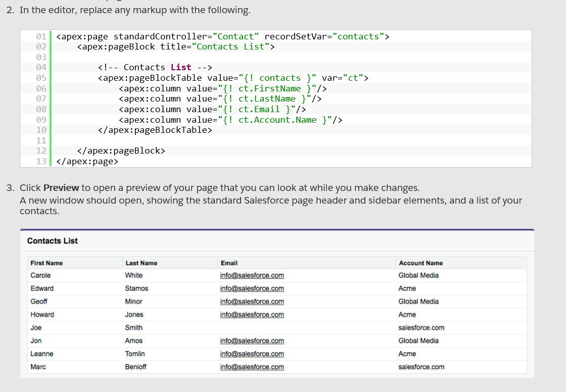Image resolution: width=566 pixels, height=392 pixels.
Task: Click the Last Name column header
Action: [x=141, y=263]
